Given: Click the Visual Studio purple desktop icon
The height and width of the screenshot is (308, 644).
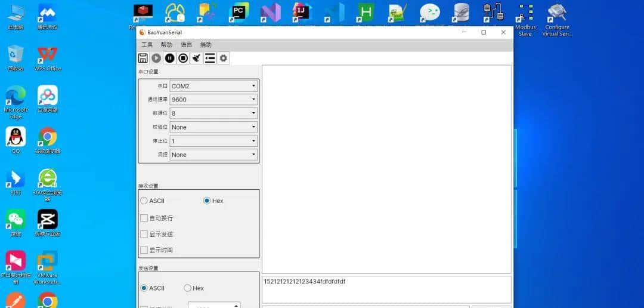Looking at the screenshot, I should [271, 13].
